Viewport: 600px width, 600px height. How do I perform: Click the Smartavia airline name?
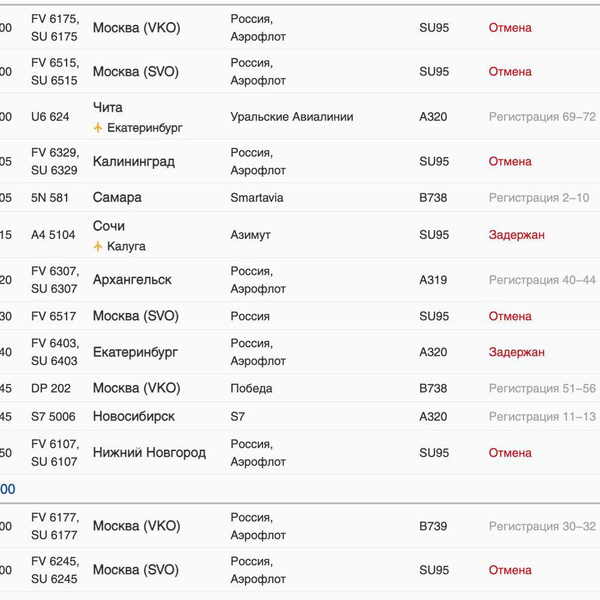257,198
